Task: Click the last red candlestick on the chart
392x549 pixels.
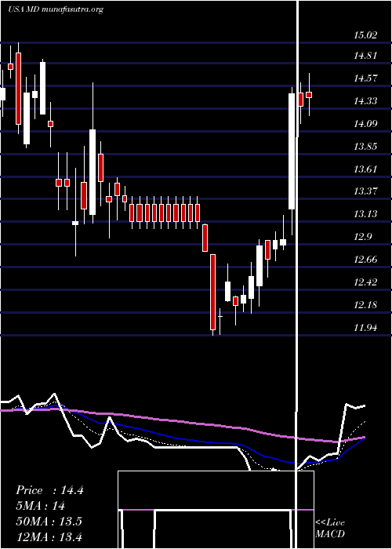Action: pyautogui.click(x=309, y=95)
